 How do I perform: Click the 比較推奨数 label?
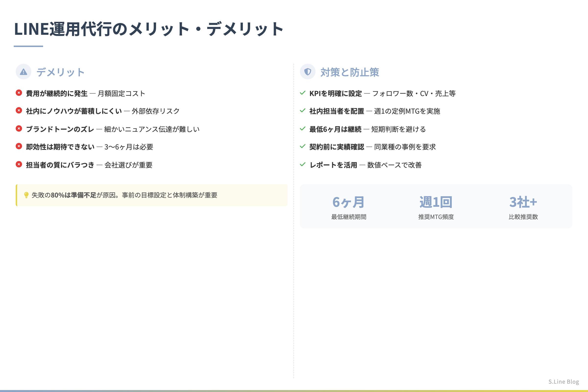coord(523,217)
